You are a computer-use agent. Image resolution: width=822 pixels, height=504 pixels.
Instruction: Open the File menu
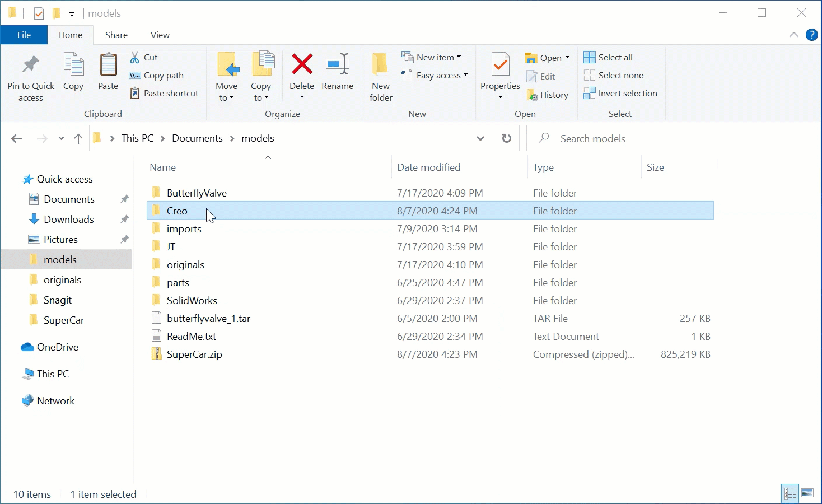click(x=24, y=35)
